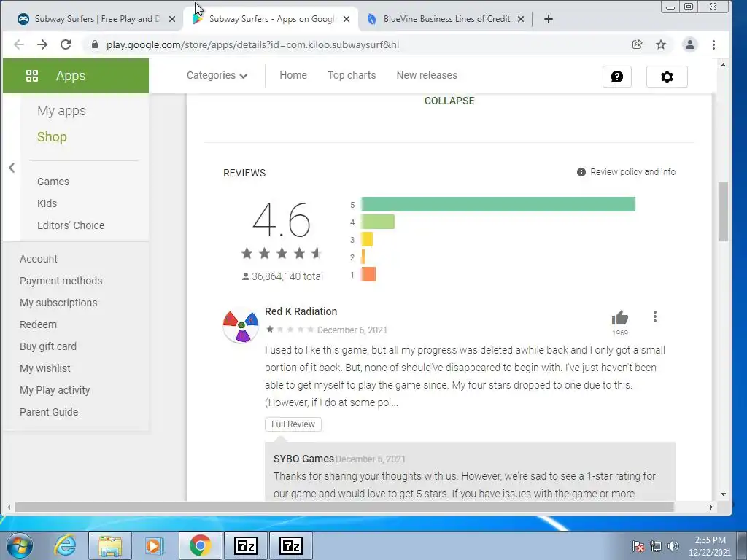Open Review policy and info

tap(626, 172)
